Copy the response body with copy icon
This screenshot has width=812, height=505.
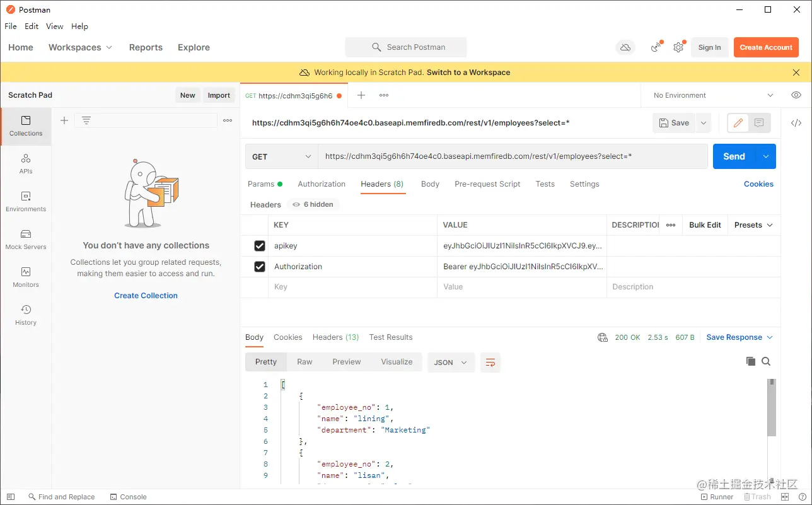pyautogui.click(x=750, y=361)
